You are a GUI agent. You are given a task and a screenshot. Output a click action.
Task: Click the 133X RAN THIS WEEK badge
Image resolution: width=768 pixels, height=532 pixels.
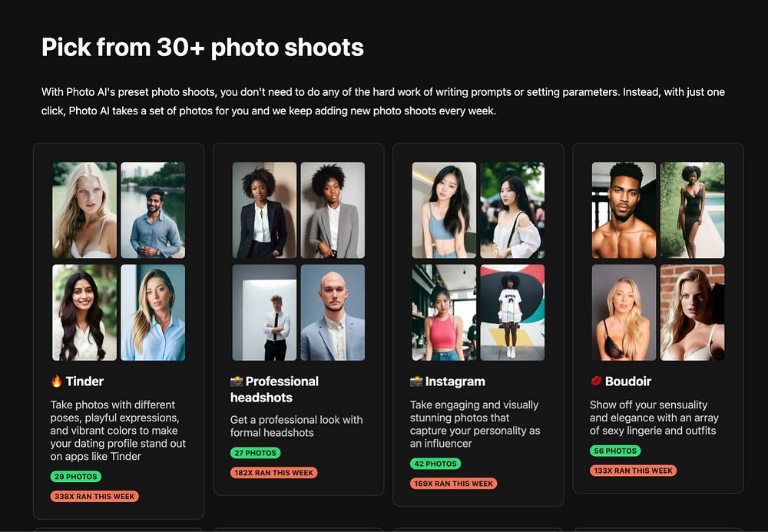click(x=634, y=471)
